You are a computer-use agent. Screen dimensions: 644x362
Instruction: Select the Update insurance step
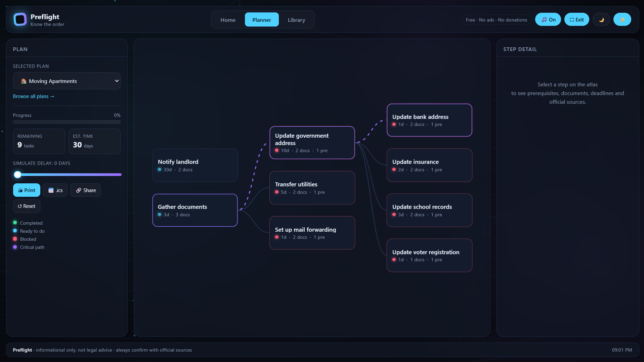pos(429,165)
